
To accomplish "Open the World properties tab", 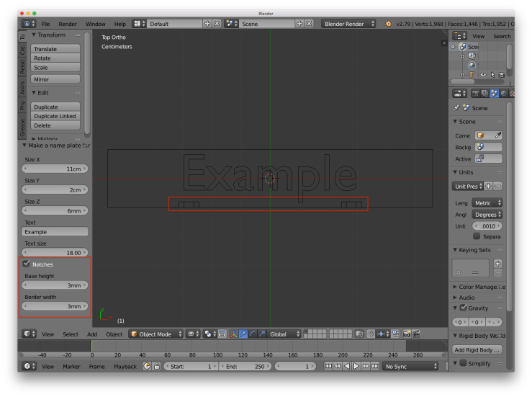I will (504, 93).
